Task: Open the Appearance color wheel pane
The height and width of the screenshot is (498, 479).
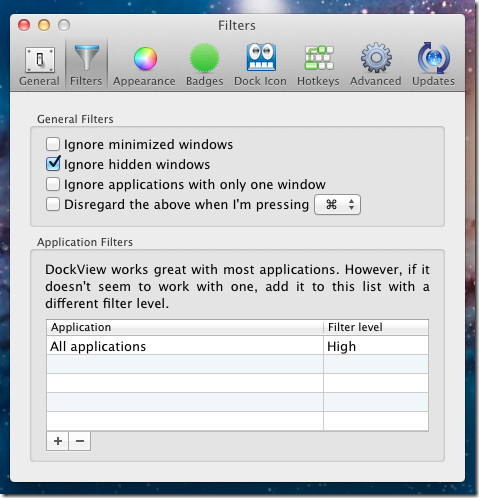Action: pyautogui.click(x=144, y=66)
